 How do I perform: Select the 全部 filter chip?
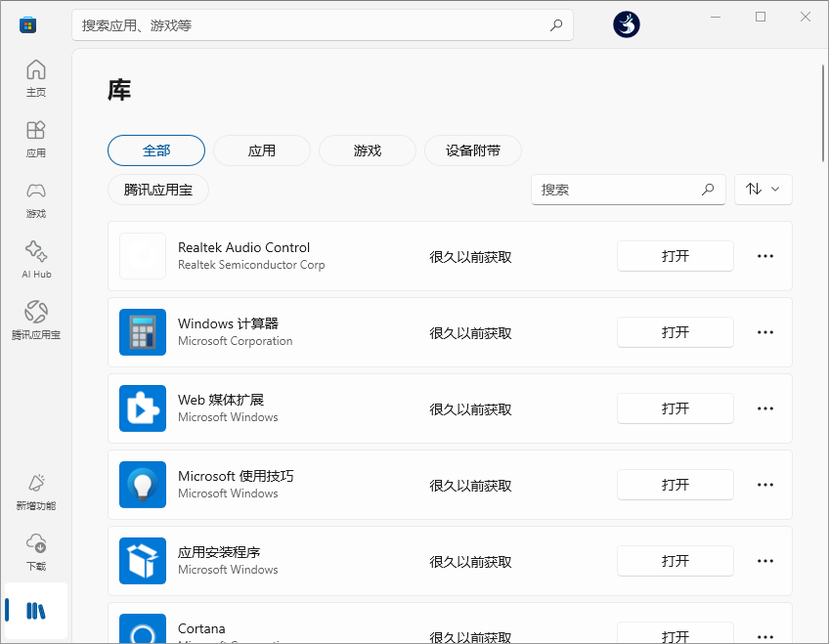[x=155, y=150]
